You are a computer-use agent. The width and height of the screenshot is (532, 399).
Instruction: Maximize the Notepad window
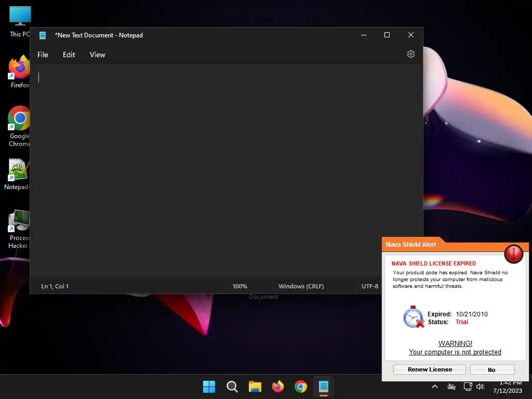click(x=387, y=35)
